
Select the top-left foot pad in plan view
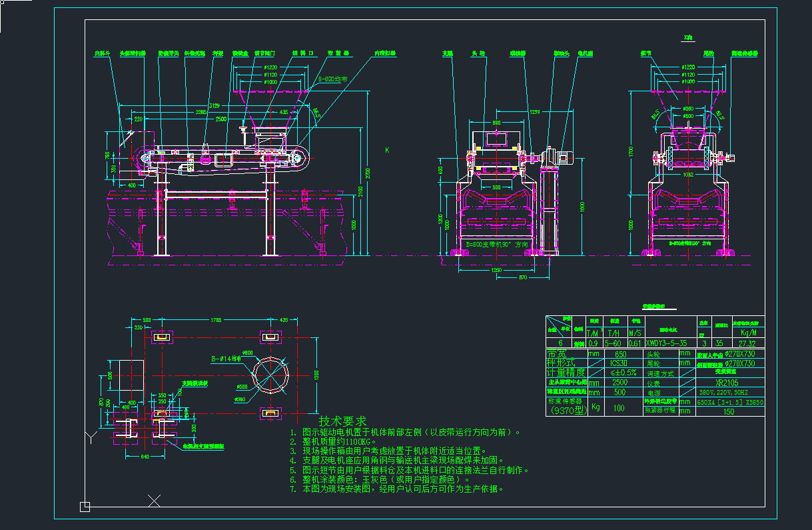162,338
